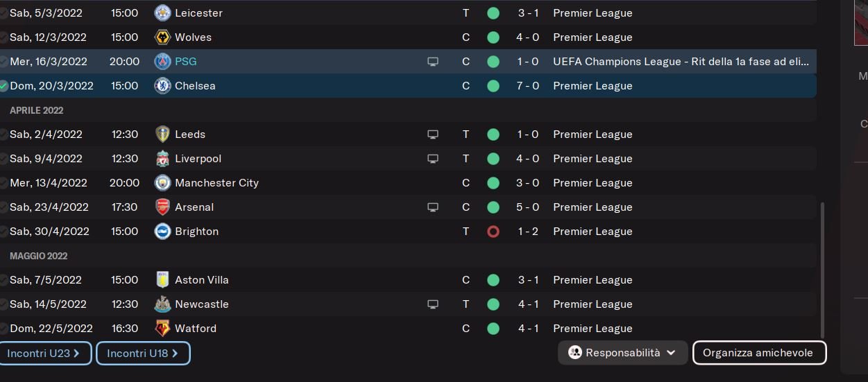The height and width of the screenshot is (382, 868).
Task: Click the Newcastle club badge
Action: point(162,304)
